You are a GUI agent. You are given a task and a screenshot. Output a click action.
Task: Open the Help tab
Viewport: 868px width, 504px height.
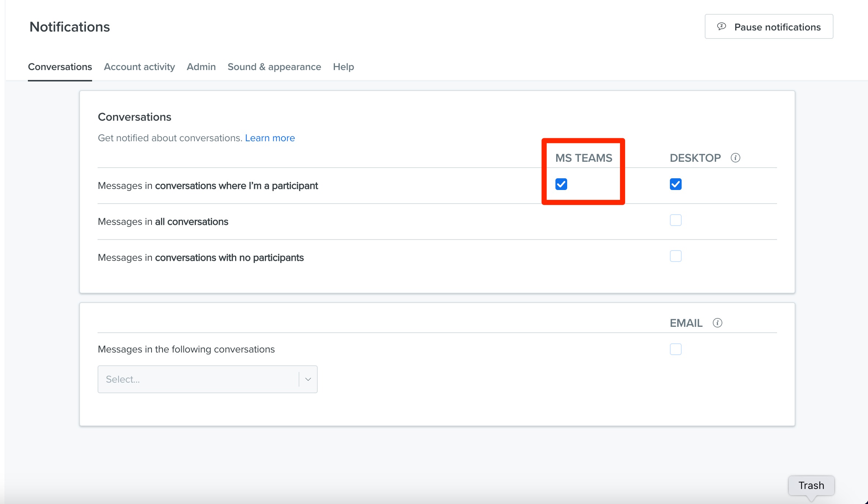coord(343,67)
